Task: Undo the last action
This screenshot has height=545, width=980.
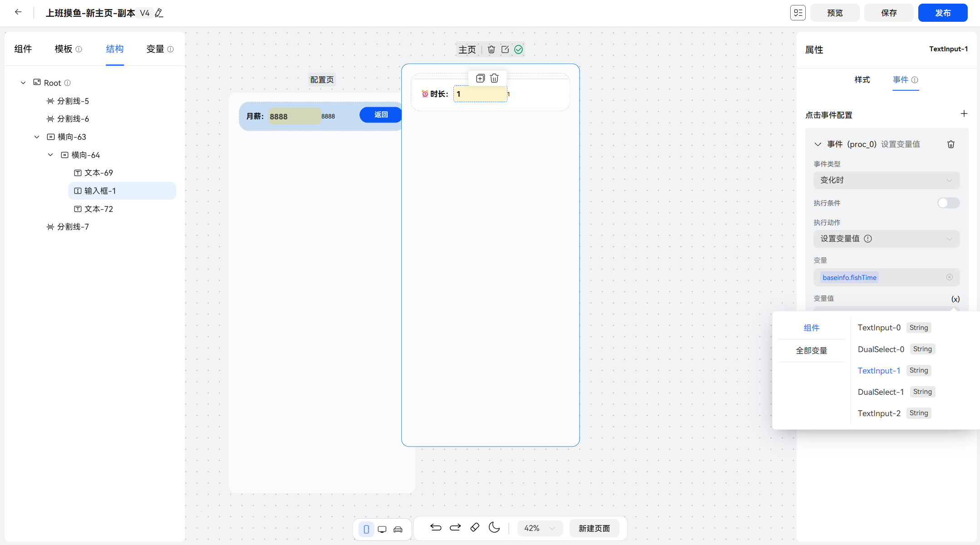Action: [x=435, y=528]
